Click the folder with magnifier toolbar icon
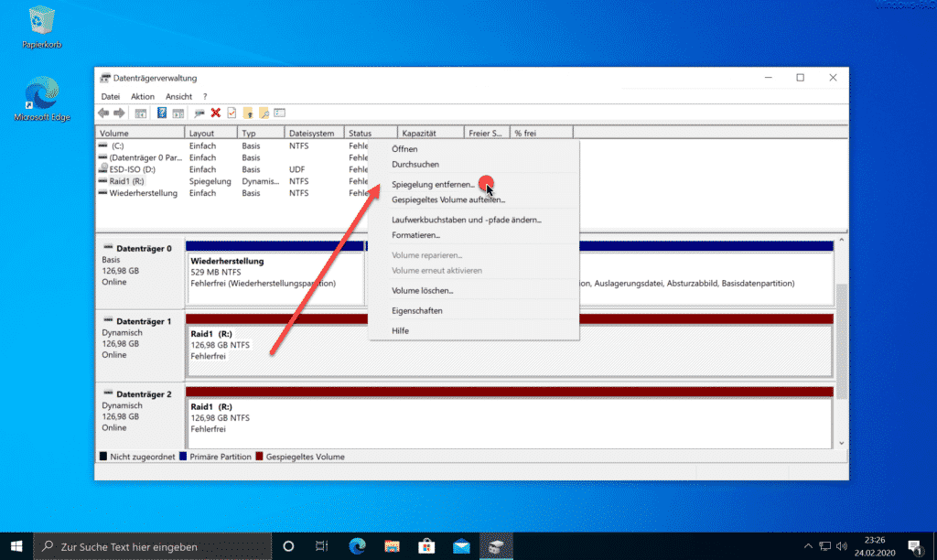 (x=264, y=113)
